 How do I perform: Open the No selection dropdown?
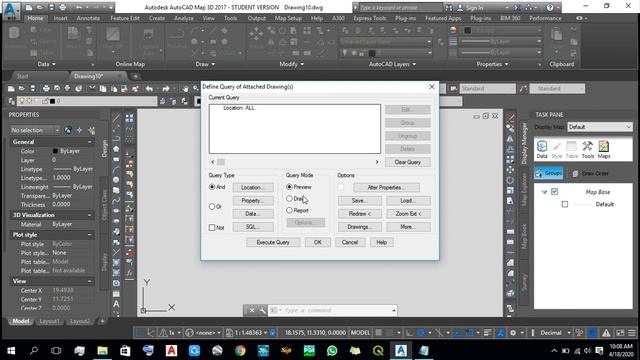35,130
